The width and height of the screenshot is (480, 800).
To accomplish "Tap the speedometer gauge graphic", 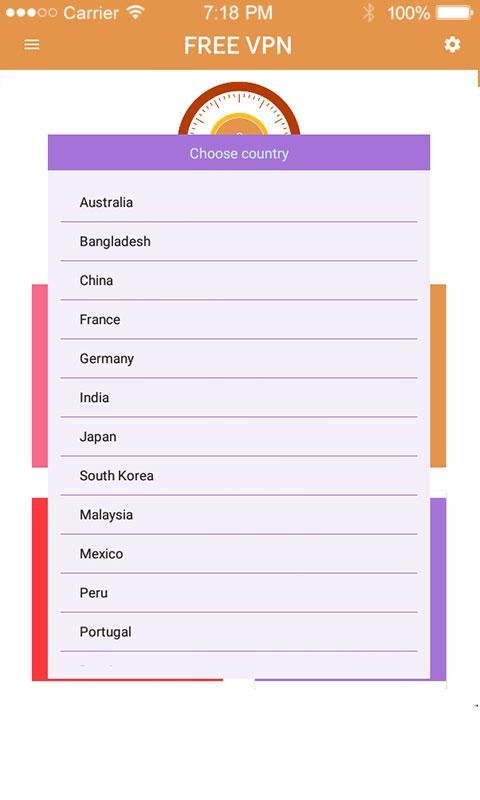I will [x=239, y=108].
